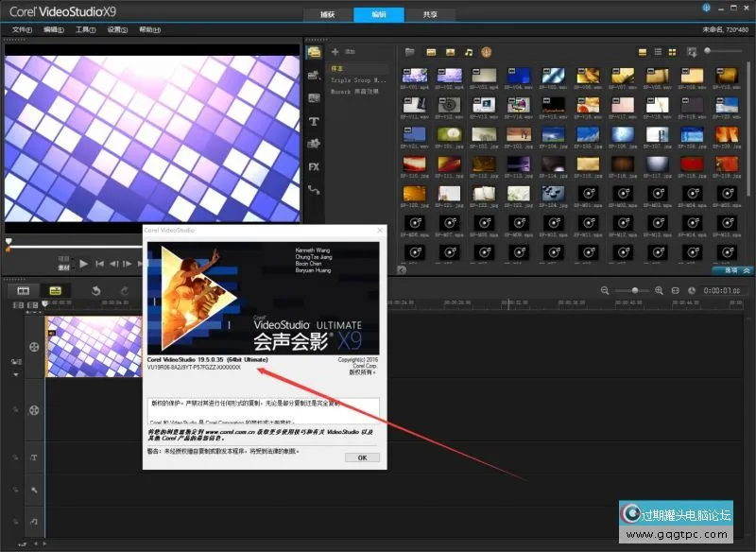Open the FX filter library panel
The width and height of the screenshot is (756, 552).
pos(314,166)
